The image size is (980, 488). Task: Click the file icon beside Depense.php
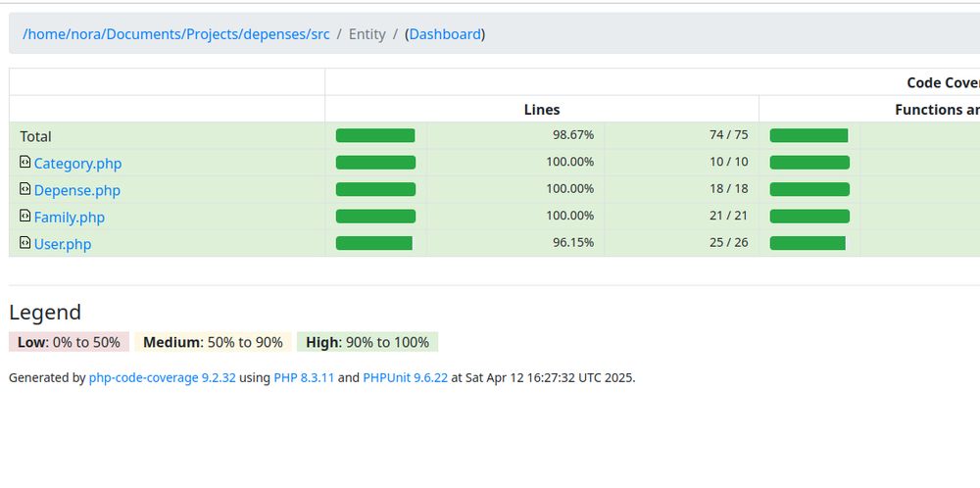[x=25, y=189]
